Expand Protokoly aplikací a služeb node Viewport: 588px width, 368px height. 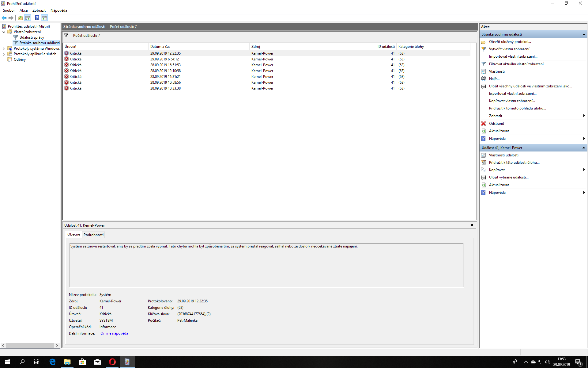pos(4,54)
